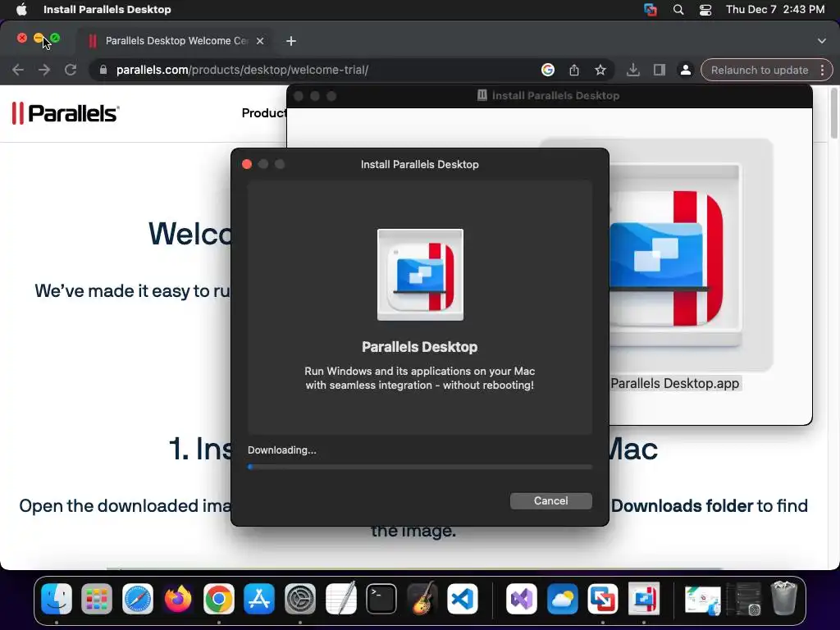Open Chrome downloads icon
Screen dimensions: 840x630
[x=632, y=71]
